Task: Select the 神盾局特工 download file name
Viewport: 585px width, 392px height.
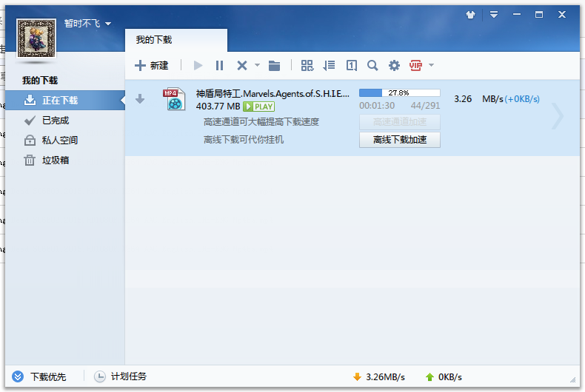Action: (273, 94)
